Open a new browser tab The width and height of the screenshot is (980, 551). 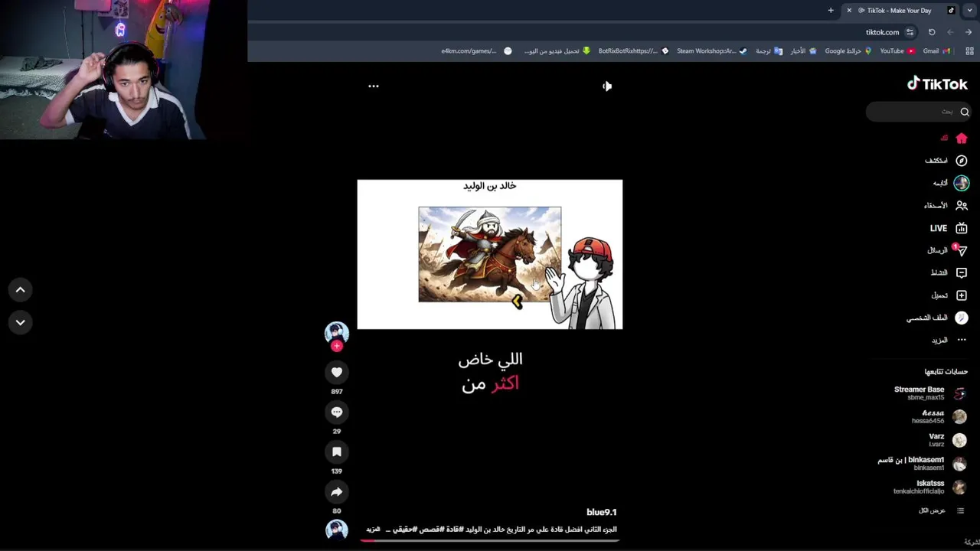click(831, 10)
